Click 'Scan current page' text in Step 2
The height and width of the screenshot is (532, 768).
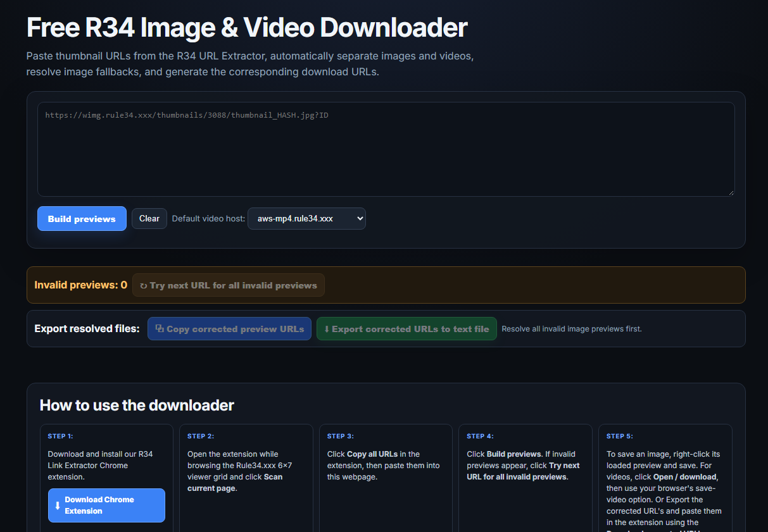[x=235, y=483]
